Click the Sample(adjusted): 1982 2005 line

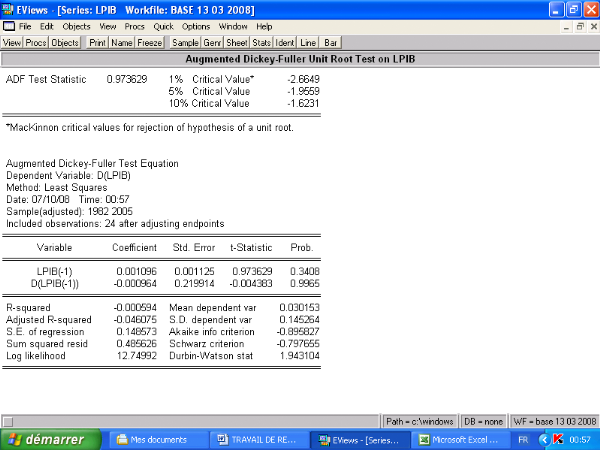click(69, 212)
